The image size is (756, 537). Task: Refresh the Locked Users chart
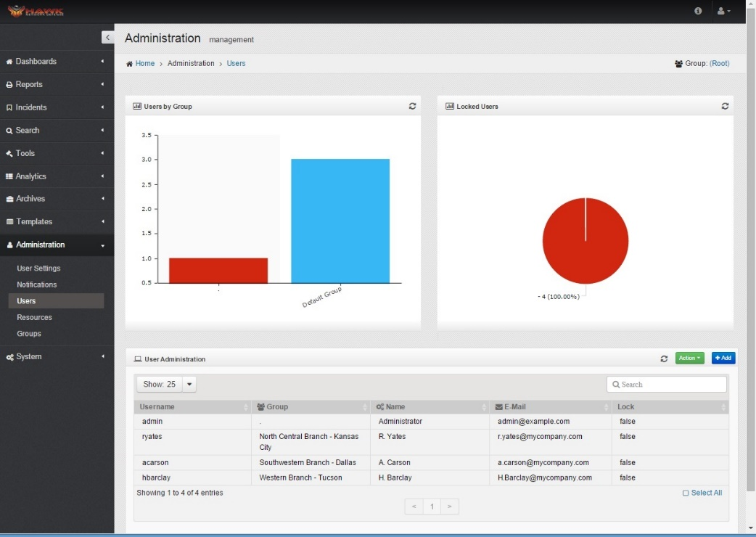[x=725, y=106]
